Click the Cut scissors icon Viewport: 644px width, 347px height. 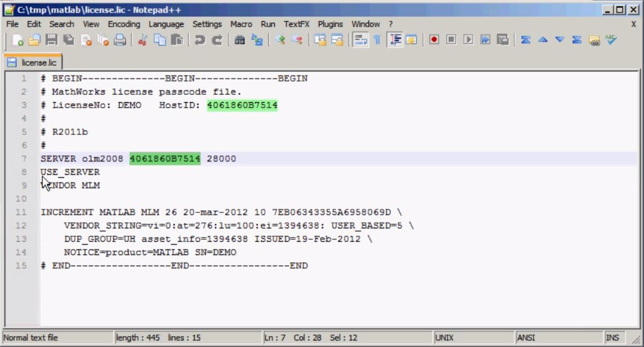tap(143, 40)
